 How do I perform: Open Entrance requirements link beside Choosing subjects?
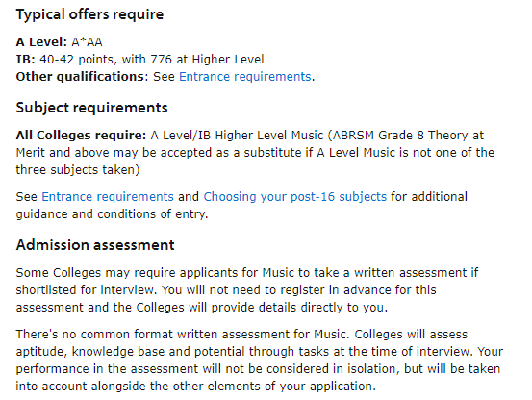108,197
